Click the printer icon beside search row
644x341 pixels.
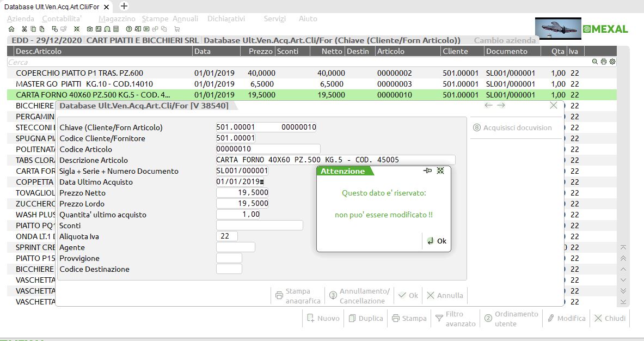pyautogui.click(x=604, y=62)
